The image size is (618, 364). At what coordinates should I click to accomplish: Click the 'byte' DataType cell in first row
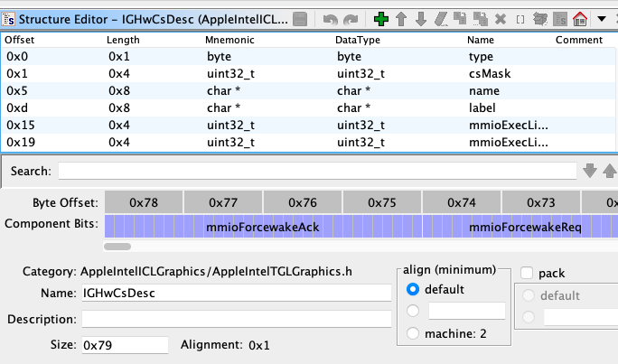pos(349,56)
